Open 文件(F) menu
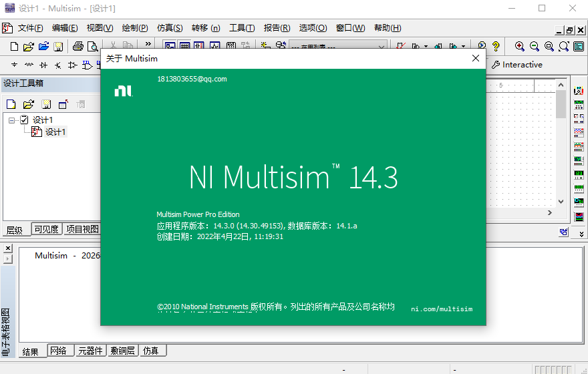 (x=30, y=28)
